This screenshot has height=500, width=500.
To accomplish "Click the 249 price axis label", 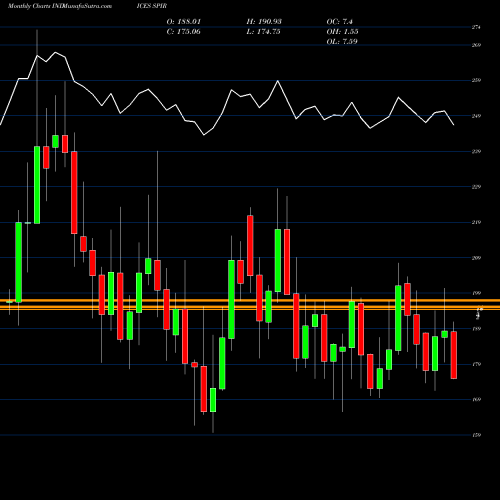I will [476, 116].
